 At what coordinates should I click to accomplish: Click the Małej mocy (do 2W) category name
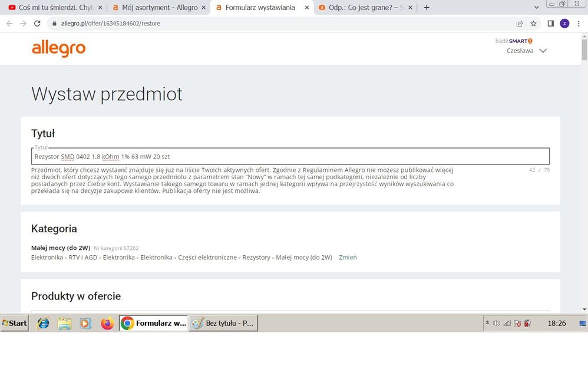click(61, 248)
